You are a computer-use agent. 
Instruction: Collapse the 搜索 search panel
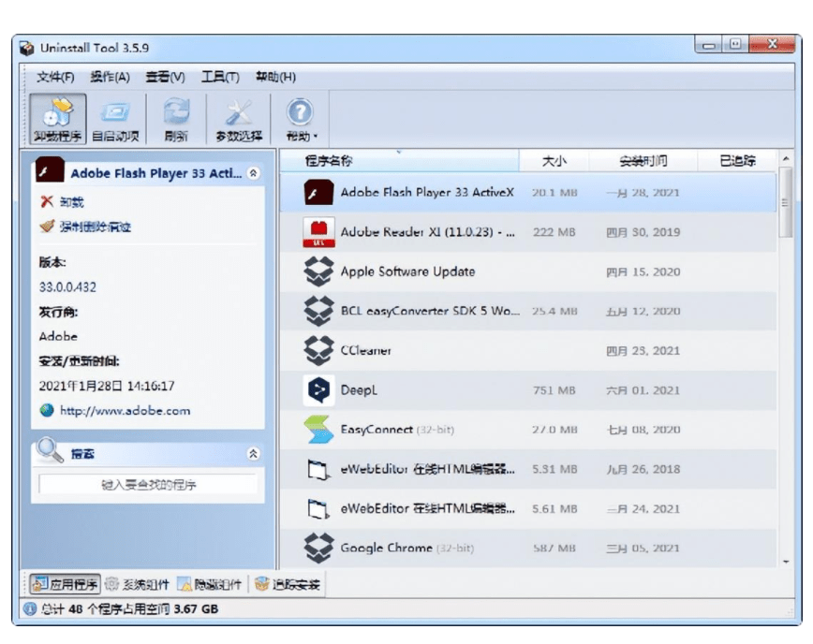(253, 454)
